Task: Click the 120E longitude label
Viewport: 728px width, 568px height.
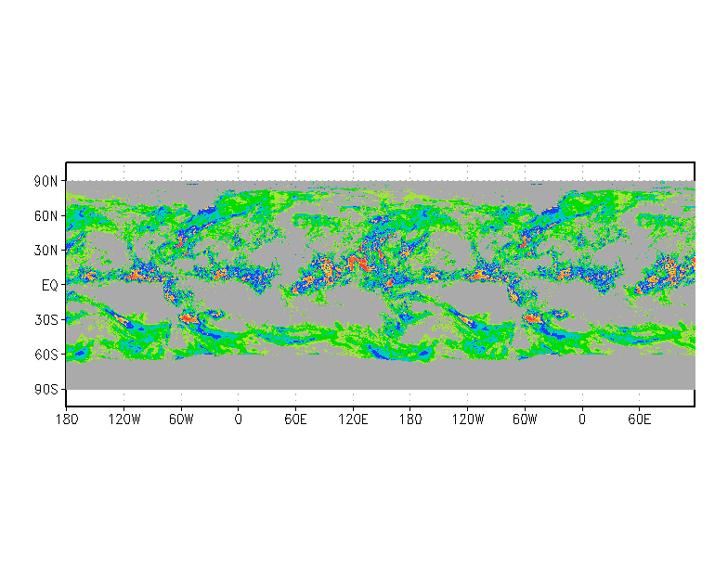Action: click(353, 420)
